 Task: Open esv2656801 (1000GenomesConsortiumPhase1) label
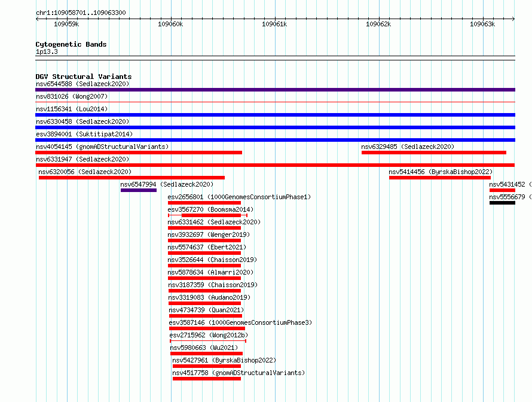(x=239, y=197)
